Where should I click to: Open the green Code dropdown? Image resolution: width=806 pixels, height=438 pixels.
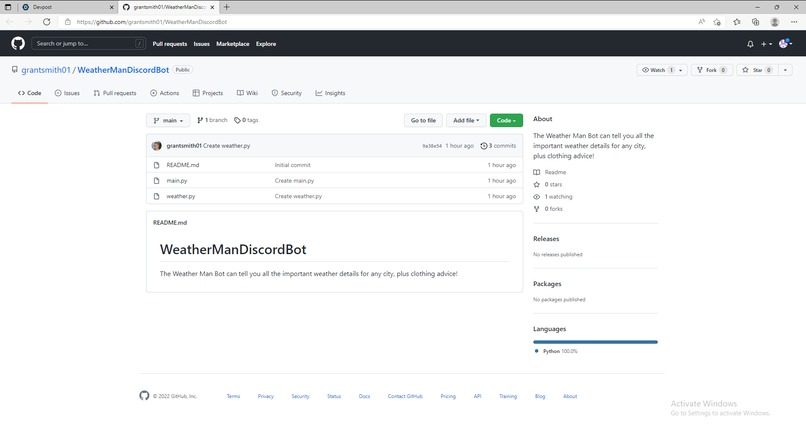[506, 120]
